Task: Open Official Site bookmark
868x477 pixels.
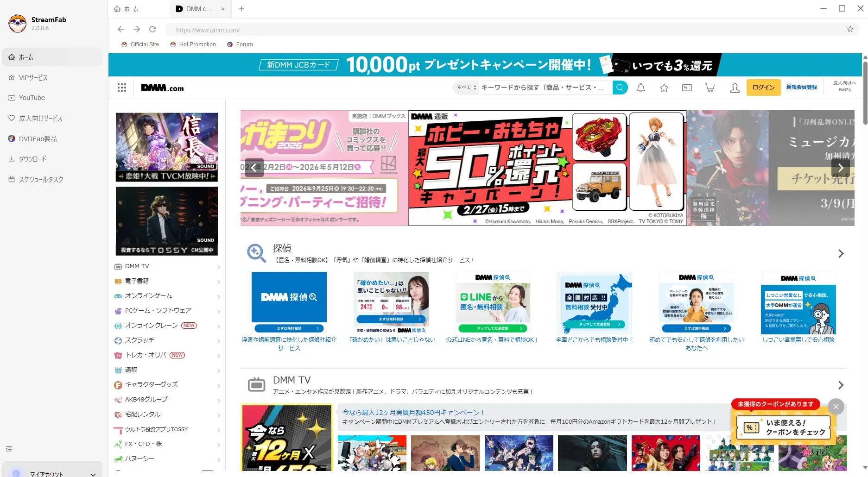Action: click(x=140, y=44)
